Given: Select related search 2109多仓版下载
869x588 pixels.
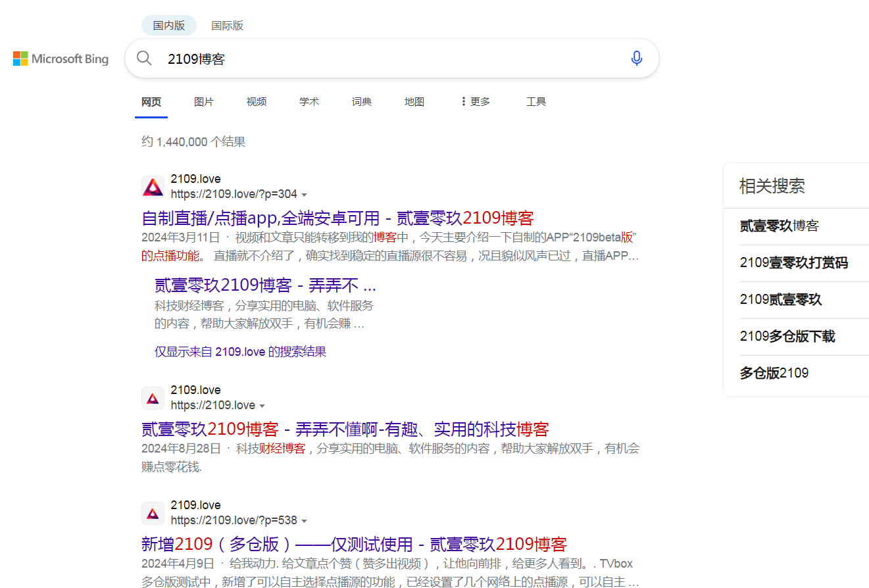Looking at the screenshot, I should (x=787, y=337).
